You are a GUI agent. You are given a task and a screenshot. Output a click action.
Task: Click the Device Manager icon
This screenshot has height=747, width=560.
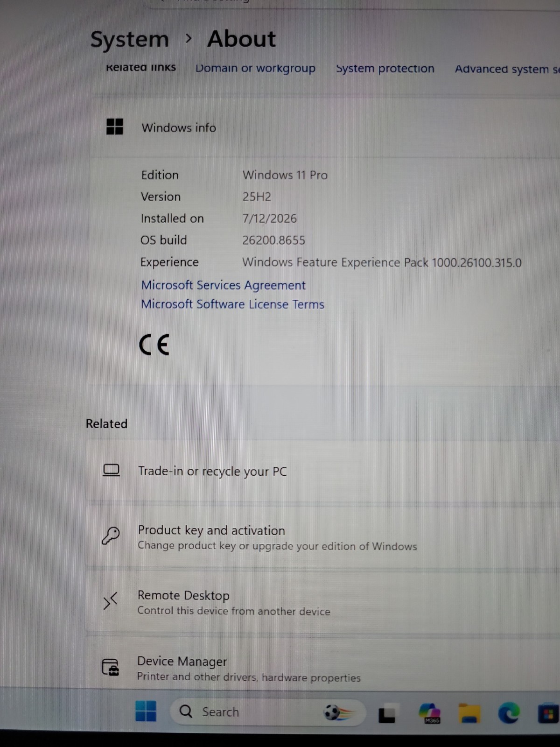[x=111, y=667]
